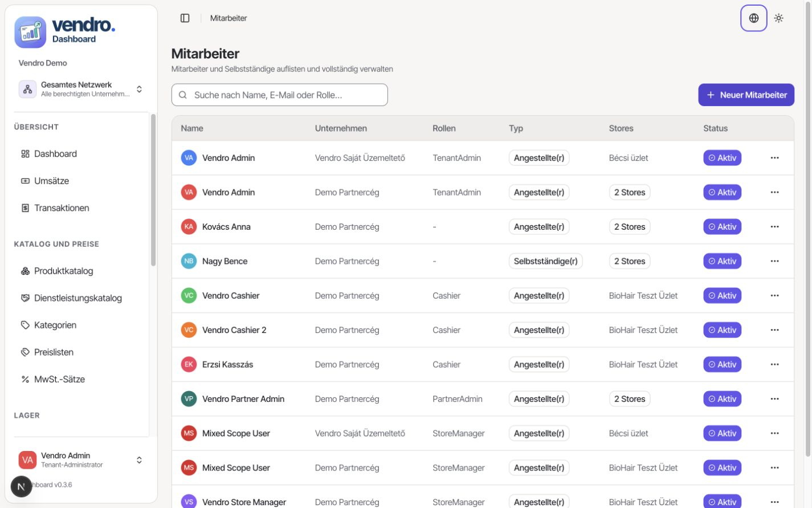Open row actions for Vendro Store Manager
812x508 pixels.
(x=774, y=502)
